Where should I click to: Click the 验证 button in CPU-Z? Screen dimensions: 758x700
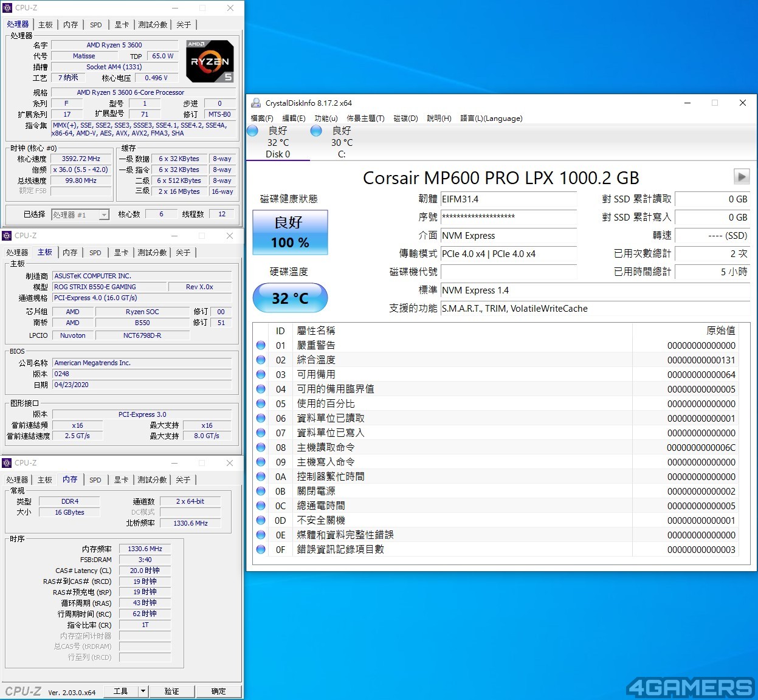pyautogui.click(x=171, y=691)
